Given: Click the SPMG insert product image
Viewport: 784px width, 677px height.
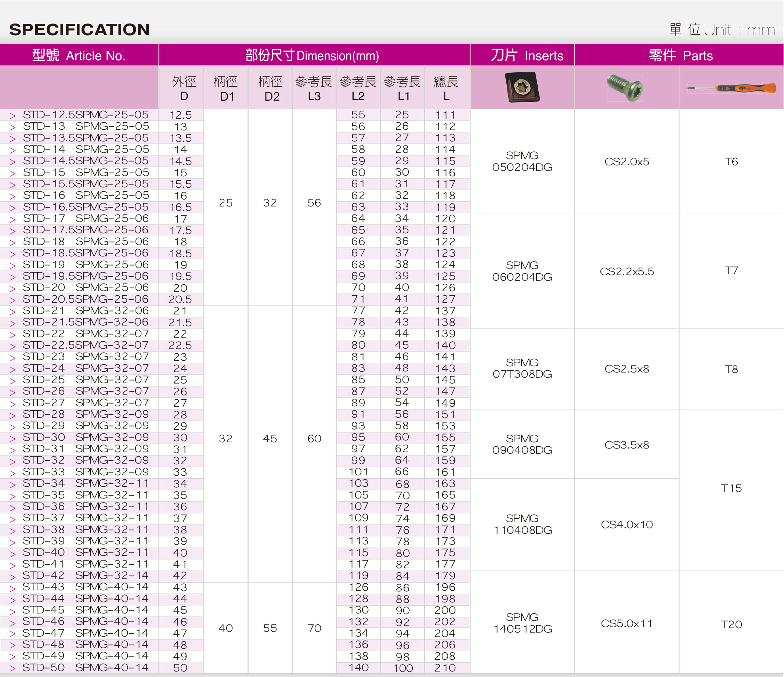Looking at the screenshot, I should (x=523, y=87).
